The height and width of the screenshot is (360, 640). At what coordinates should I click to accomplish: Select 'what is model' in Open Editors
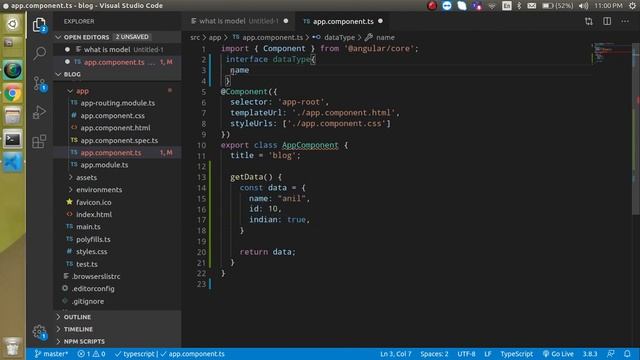[118, 50]
